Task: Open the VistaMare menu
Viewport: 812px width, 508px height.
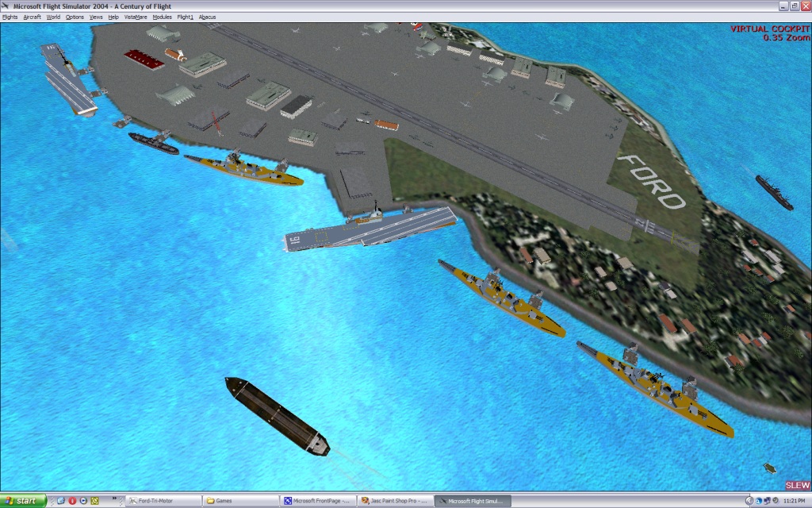Action: [x=136, y=17]
